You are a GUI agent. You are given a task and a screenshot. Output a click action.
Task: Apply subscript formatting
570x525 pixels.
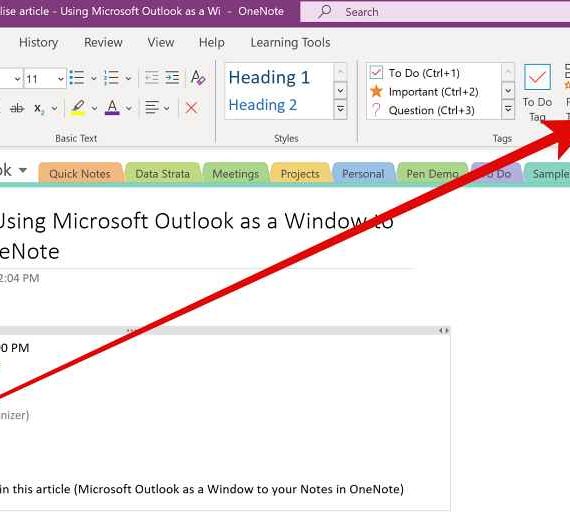39,108
